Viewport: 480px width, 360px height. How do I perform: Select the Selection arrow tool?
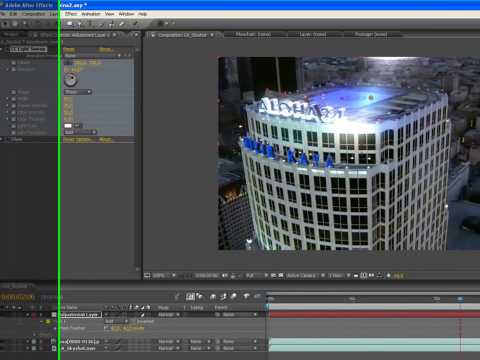[x=6, y=24]
